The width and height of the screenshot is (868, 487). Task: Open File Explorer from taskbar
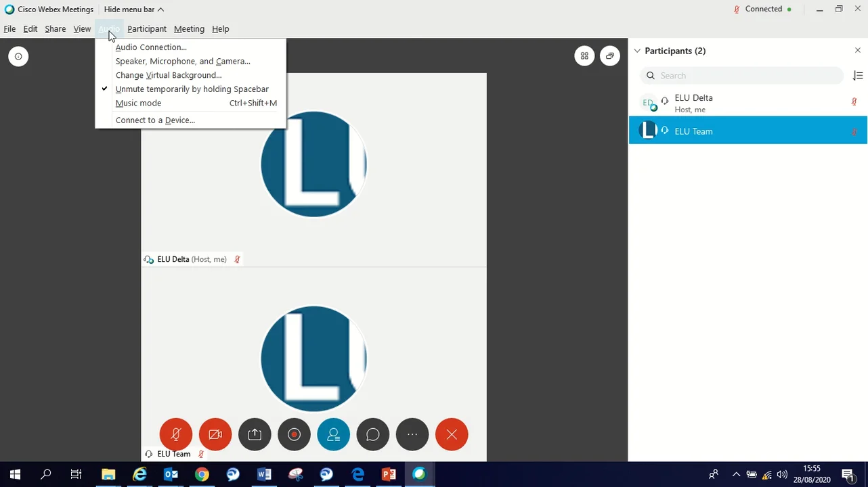coord(108,474)
